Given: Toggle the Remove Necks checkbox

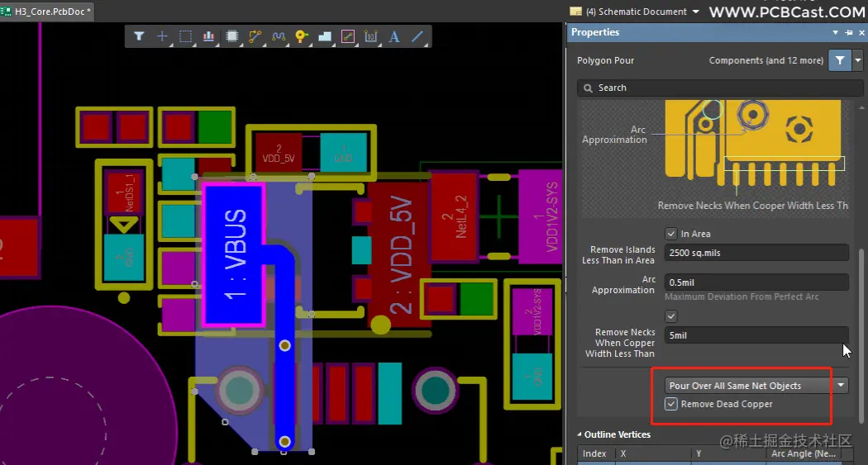Looking at the screenshot, I should pos(671,316).
